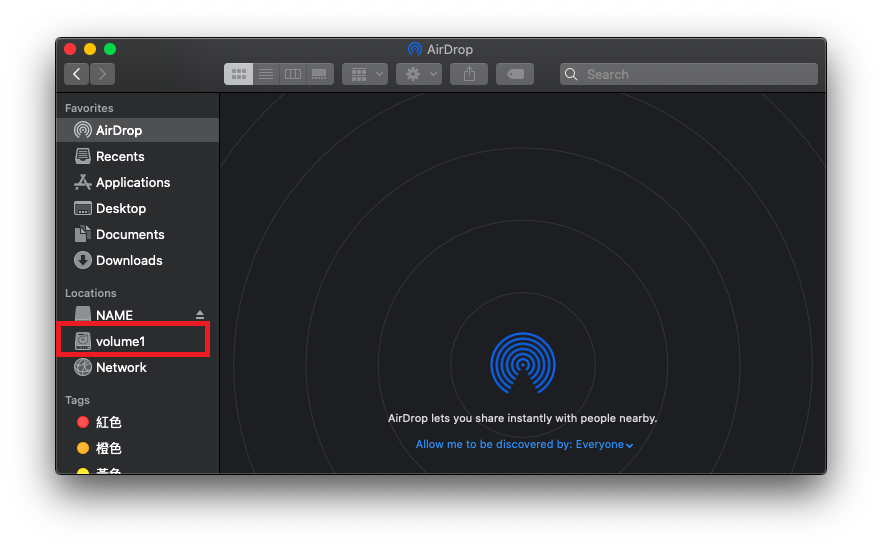Eject the NAME drive
Screen dimensions: 882x548
pos(200,315)
